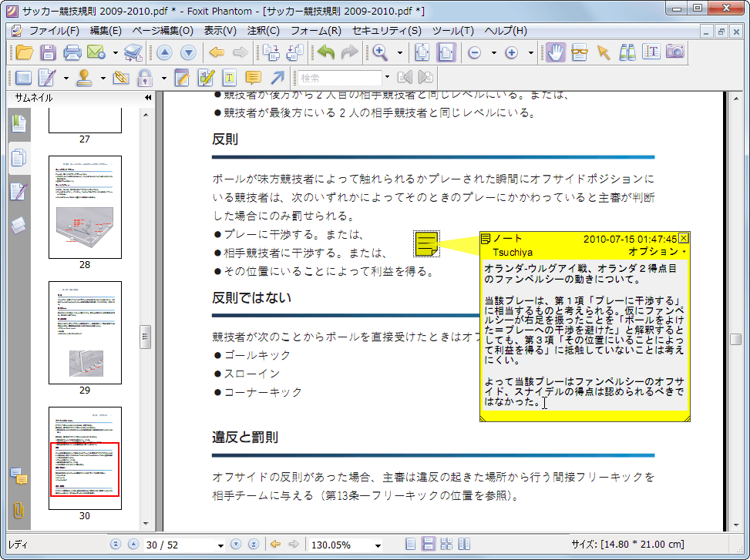This screenshot has width=750, height=560.
Task: Open the 130.05% zoom level dropdown
Action: pyautogui.click(x=378, y=545)
